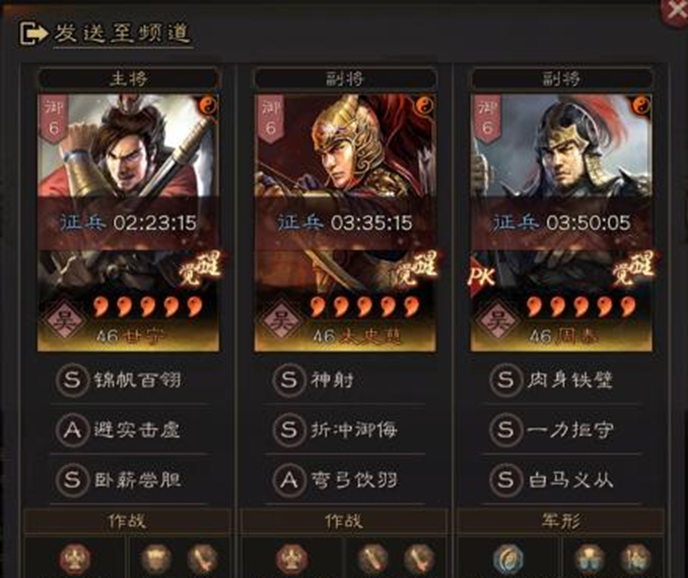Click the 作战 tab under 甘宁
Image resolution: width=688 pixels, height=578 pixels.
tap(128, 521)
